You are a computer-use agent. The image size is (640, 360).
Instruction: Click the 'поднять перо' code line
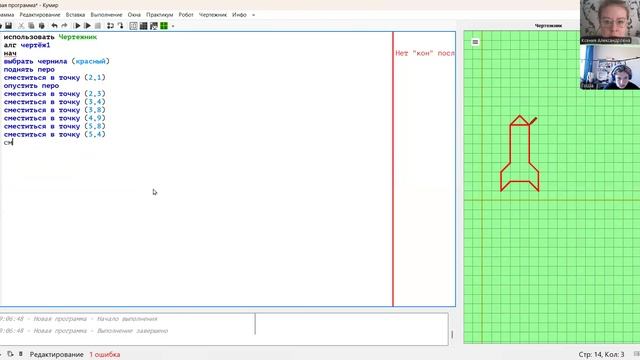[29, 70]
